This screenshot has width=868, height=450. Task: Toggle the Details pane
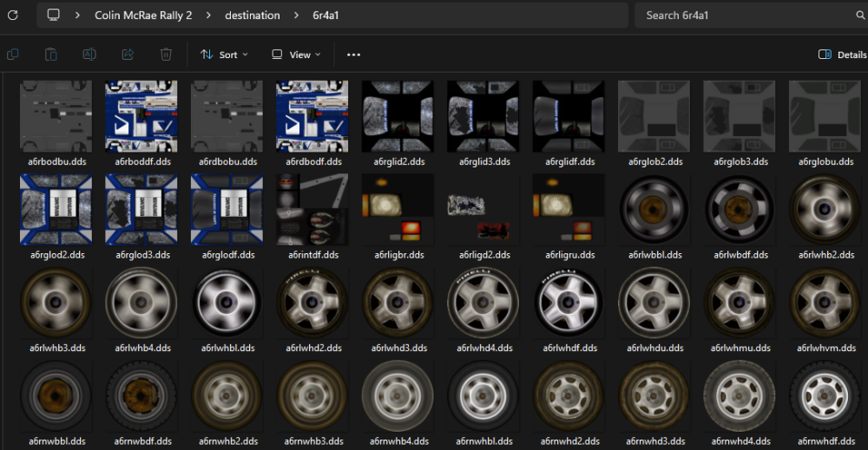point(842,54)
